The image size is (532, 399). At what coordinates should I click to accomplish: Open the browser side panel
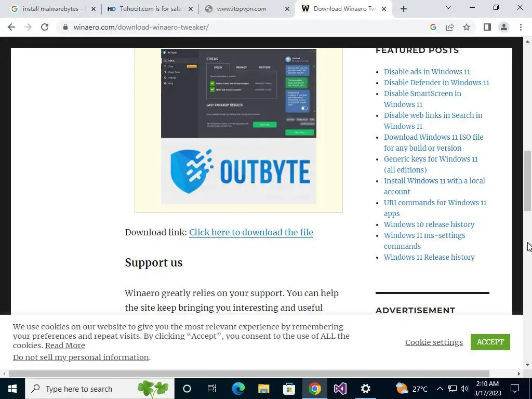pyautogui.click(x=487, y=27)
